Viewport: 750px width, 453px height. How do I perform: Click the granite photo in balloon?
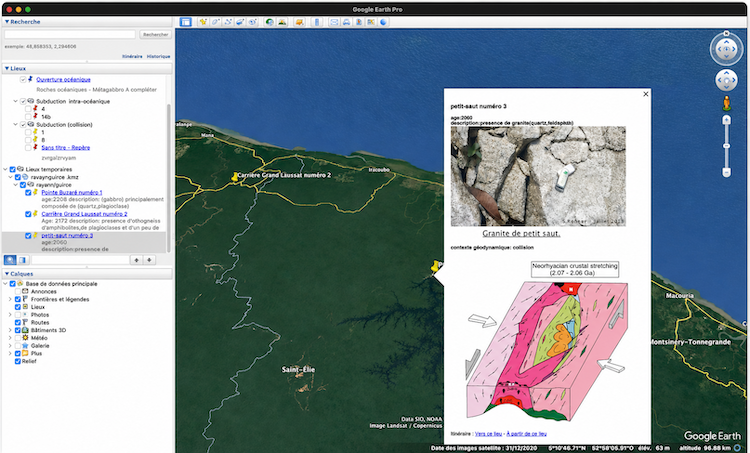538,176
